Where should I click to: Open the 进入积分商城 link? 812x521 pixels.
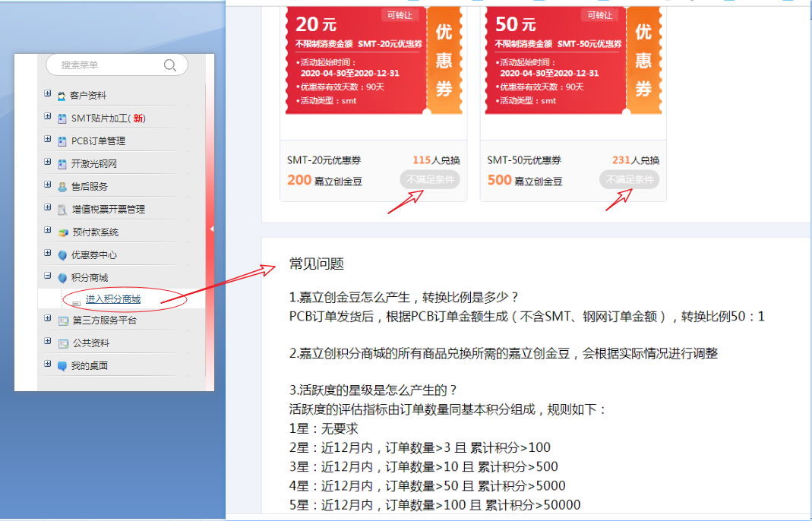click(112, 299)
